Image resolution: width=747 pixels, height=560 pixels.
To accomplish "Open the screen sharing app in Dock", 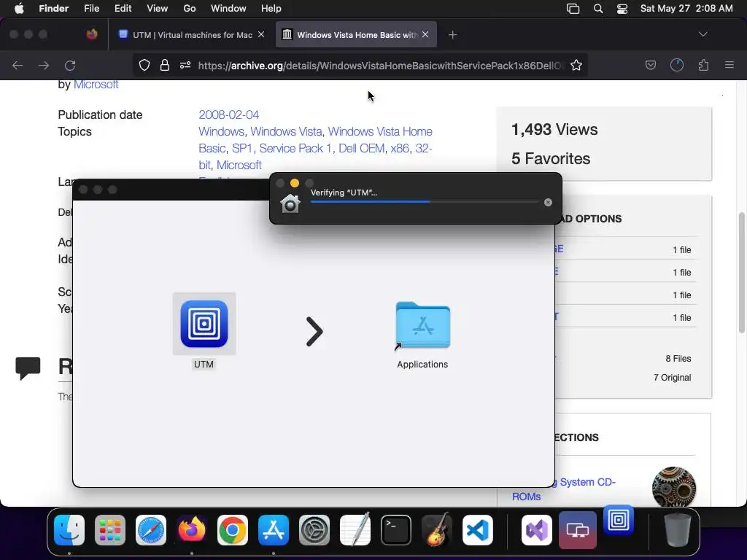I will (x=578, y=530).
